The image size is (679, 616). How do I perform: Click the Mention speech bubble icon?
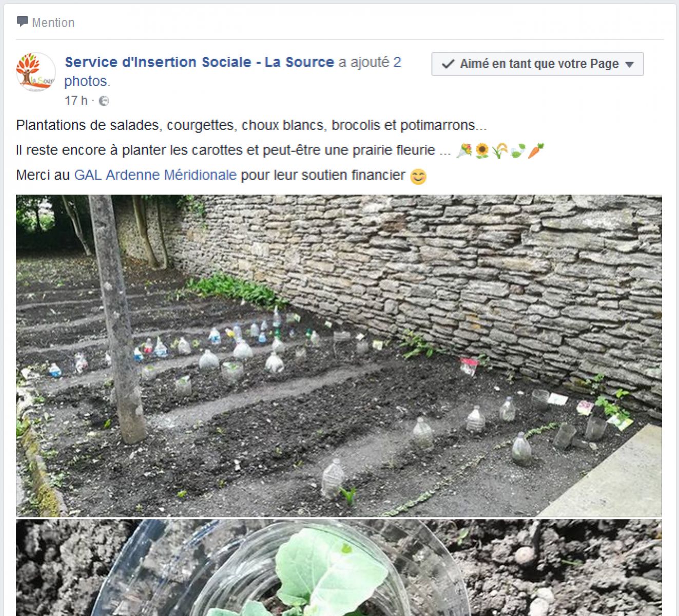click(22, 22)
